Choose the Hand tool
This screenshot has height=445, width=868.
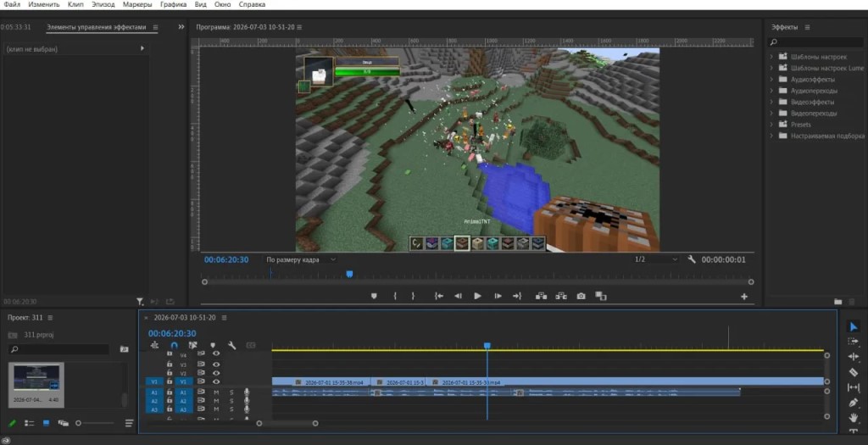click(x=853, y=417)
